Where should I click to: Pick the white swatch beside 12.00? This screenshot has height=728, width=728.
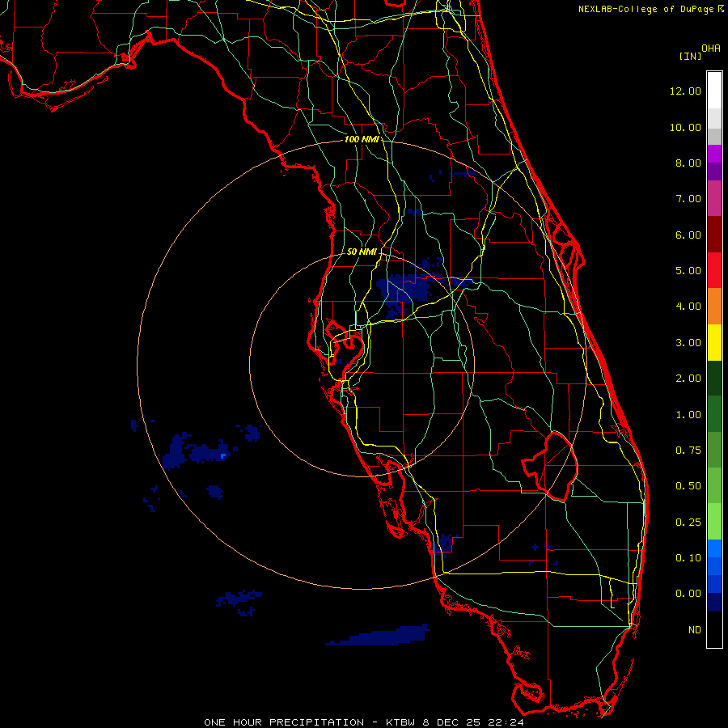714,91
